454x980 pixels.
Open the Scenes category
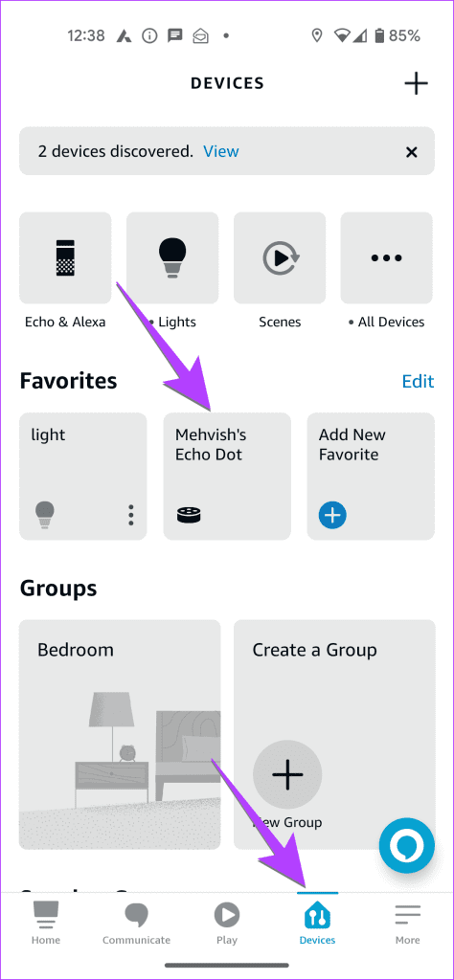tap(280, 257)
